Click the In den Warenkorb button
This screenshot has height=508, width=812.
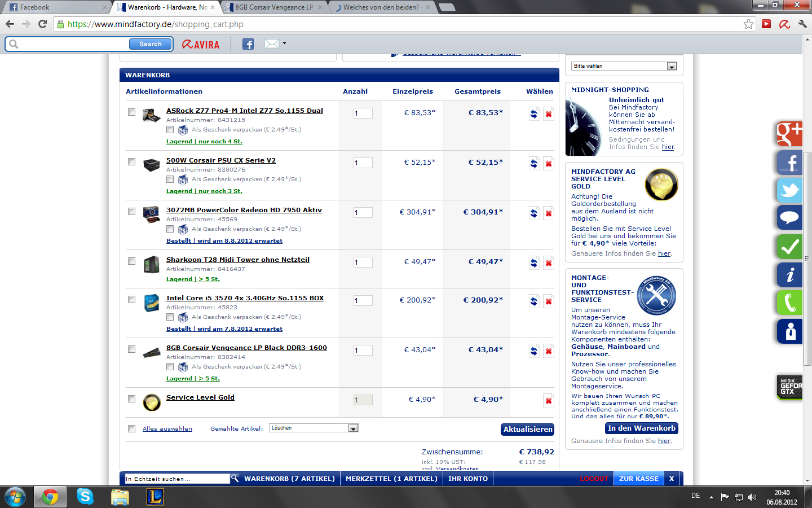[x=642, y=428]
